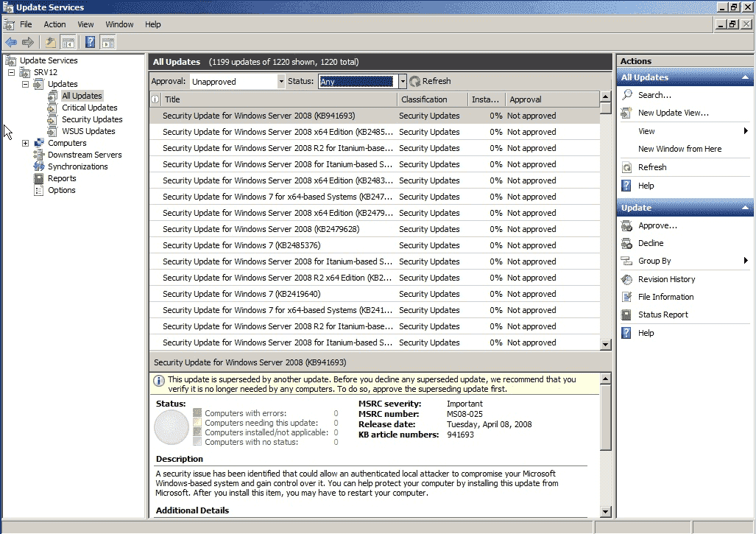756x534 pixels.
Task: Open the View menu
Action: click(x=85, y=24)
